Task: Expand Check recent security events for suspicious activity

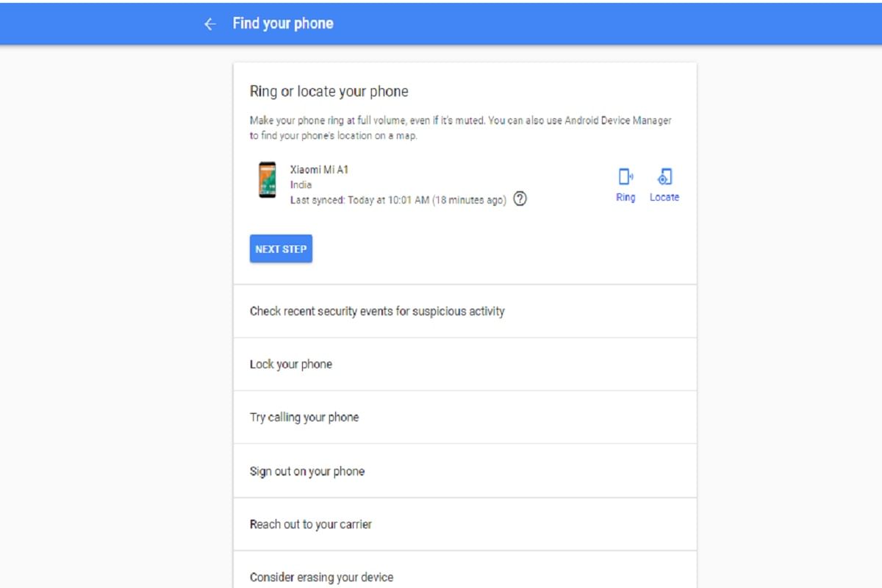Action: 377,311
